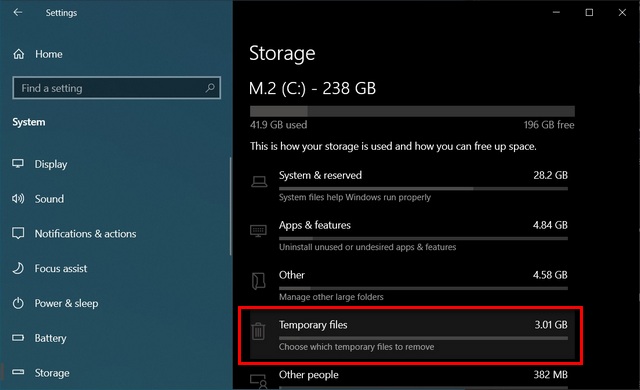Open Apps & features storage details

pyautogui.click(x=412, y=236)
